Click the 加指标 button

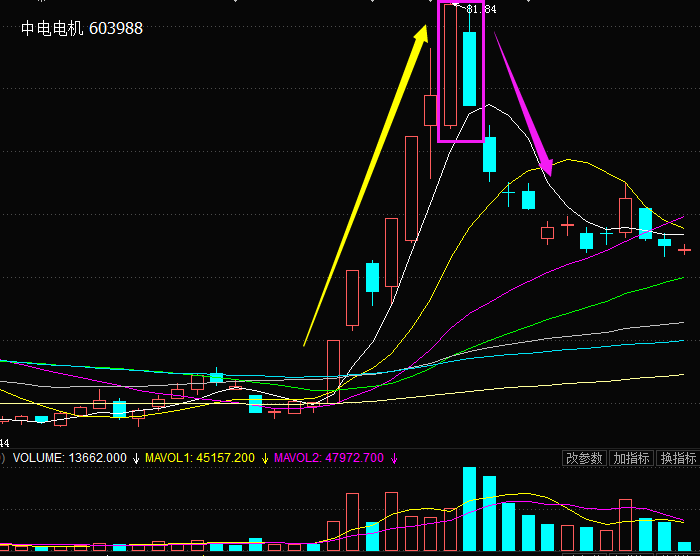[x=632, y=458]
